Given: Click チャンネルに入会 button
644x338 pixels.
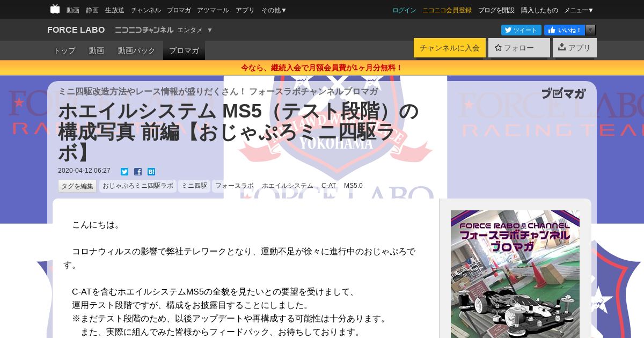Looking at the screenshot, I should (x=450, y=48).
